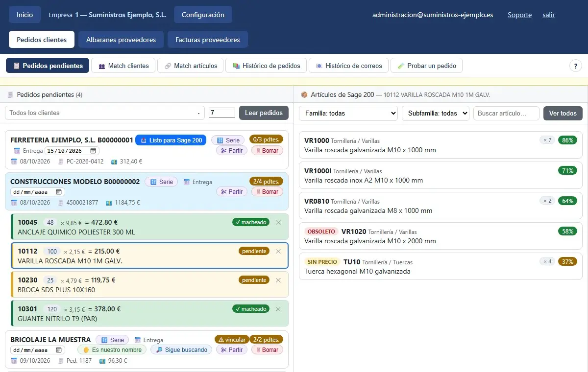Select order line 10301 GUANTE NITRILO
This screenshot has height=372, width=588.
149,313
